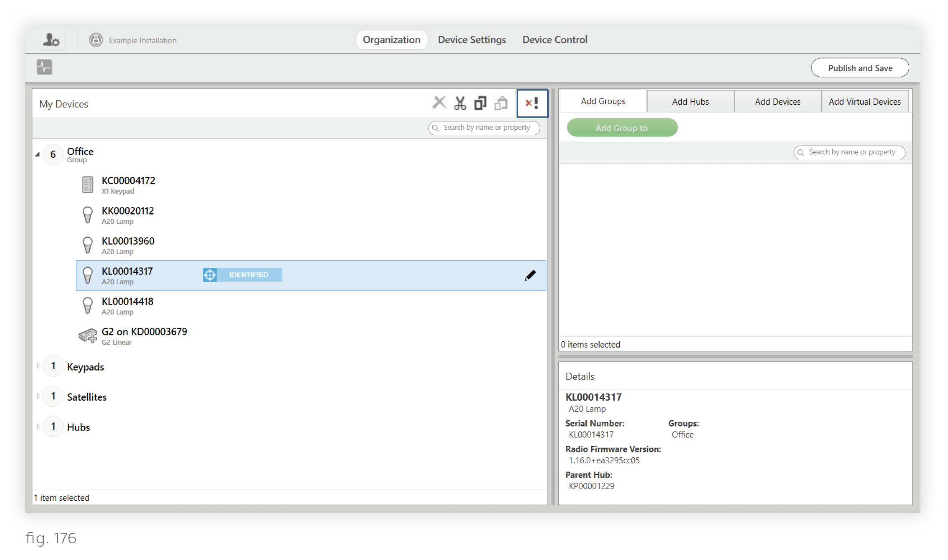The image size is (948, 560).
Task: Select the KL00014317 row
Action: [x=311, y=275]
